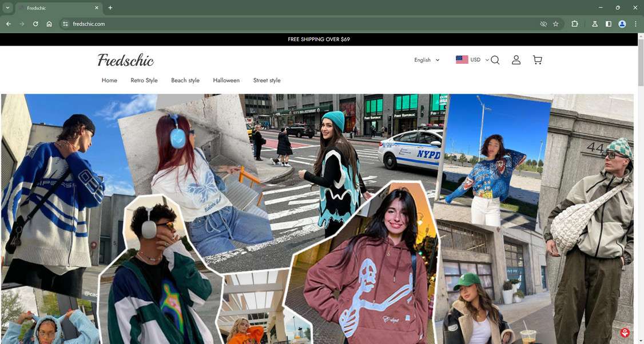Click the US flag currency icon
Image resolution: width=644 pixels, height=344 pixels.
coord(462,59)
